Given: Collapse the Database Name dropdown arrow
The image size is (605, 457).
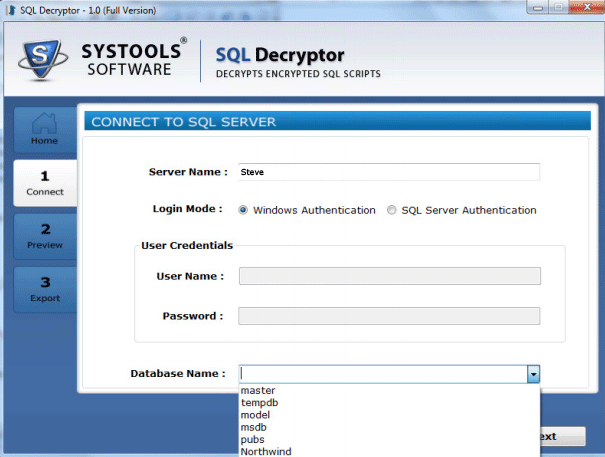Looking at the screenshot, I should (x=533, y=374).
